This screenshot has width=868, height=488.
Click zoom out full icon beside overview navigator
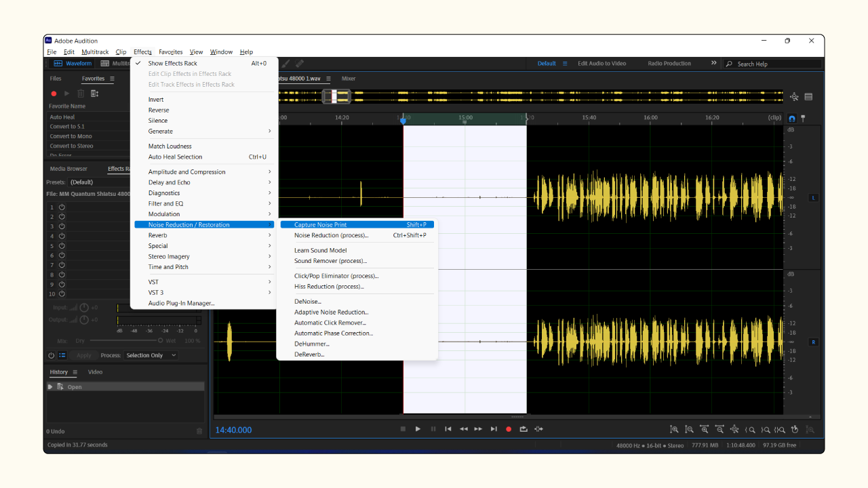[x=794, y=97]
